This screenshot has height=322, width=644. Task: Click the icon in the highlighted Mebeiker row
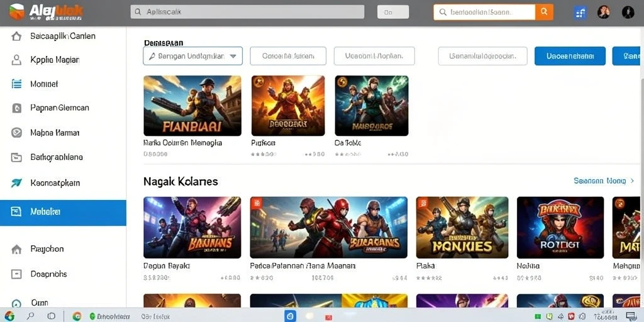point(16,212)
